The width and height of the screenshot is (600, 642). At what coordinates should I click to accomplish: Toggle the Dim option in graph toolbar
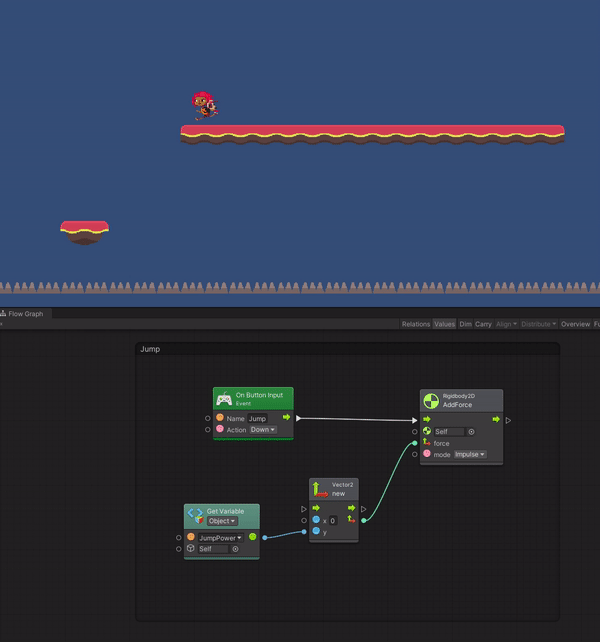pyautogui.click(x=465, y=324)
